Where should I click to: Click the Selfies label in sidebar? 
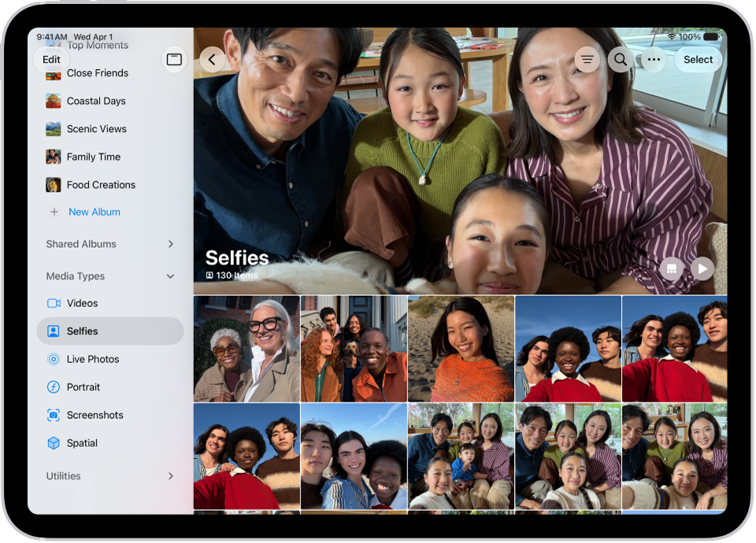coord(83,331)
